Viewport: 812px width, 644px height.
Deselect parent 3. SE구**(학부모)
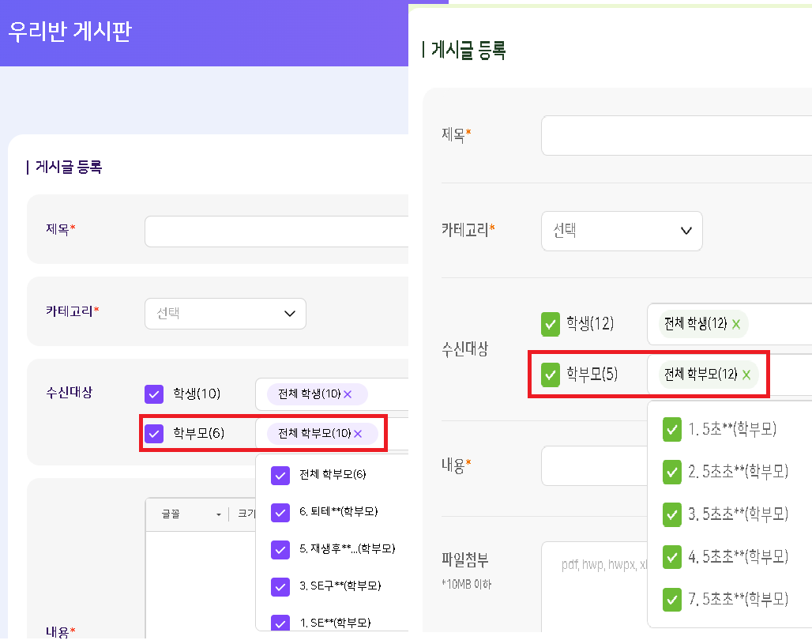[x=280, y=586]
